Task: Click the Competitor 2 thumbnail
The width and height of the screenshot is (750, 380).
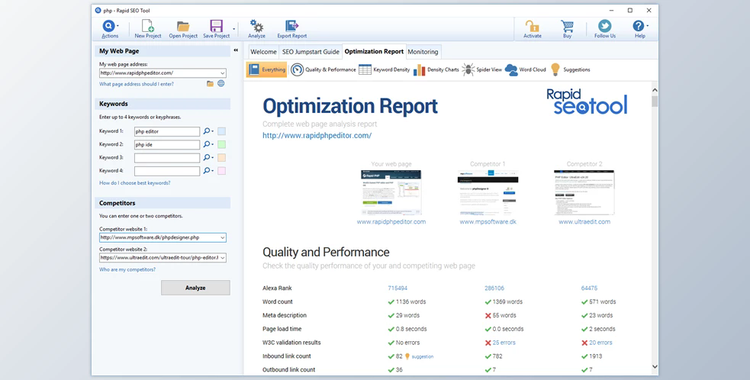Action: pos(584,192)
